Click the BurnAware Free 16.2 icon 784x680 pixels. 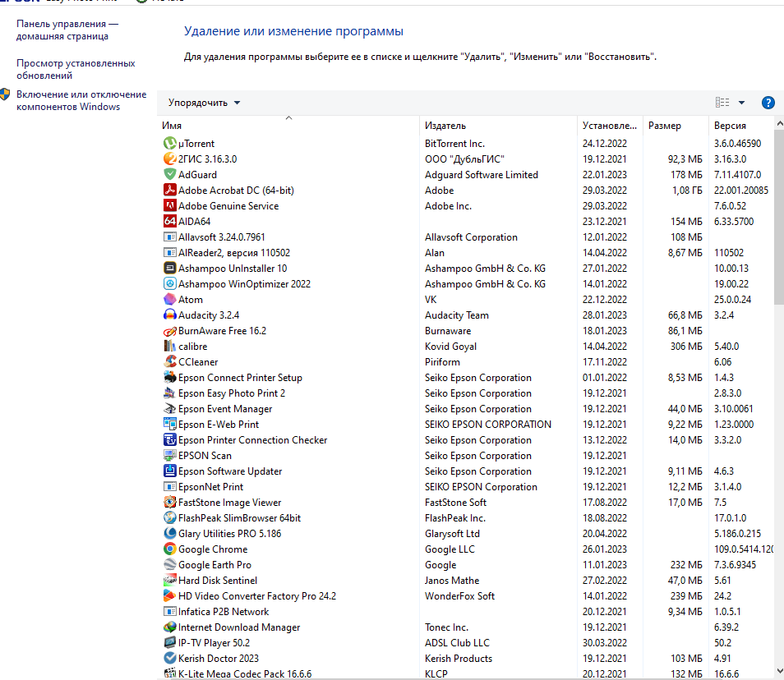[x=170, y=331]
